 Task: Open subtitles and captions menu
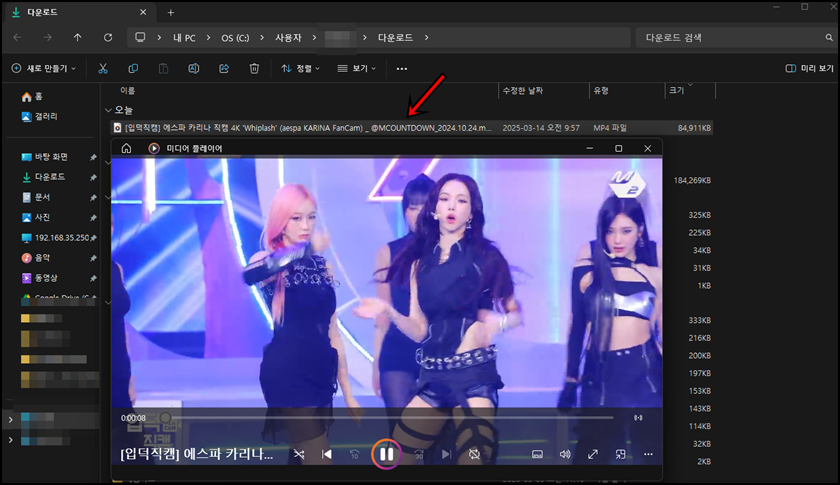(537, 454)
